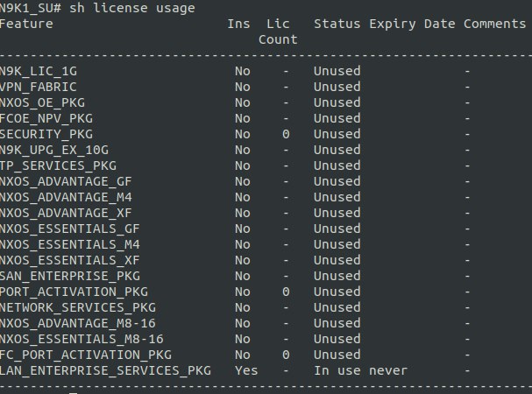Click the LAN_ENTERPRISE_SERVICES_PKG feature name
The height and width of the screenshot is (394, 532).
105,371
